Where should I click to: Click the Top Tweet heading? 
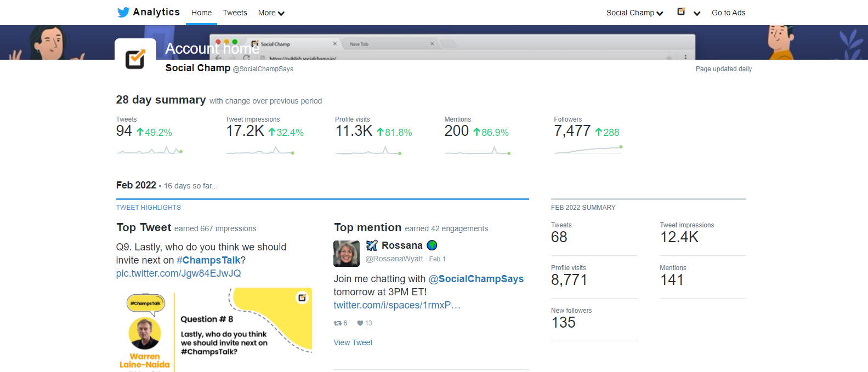tap(144, 227)
